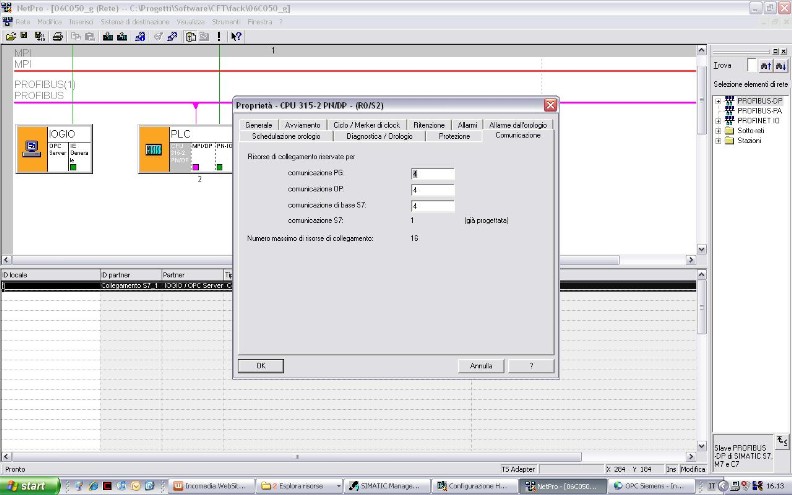The image size is (792, 495).
Task: Expand the Stazioni folder node
Action: [x=718, y=141]
